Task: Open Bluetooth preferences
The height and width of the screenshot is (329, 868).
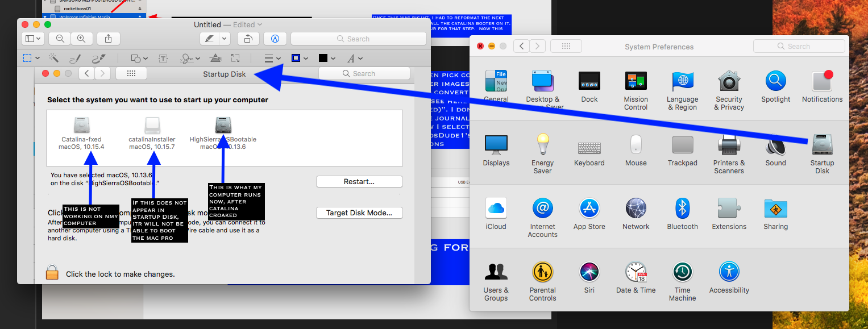Action: click(683, 214)
